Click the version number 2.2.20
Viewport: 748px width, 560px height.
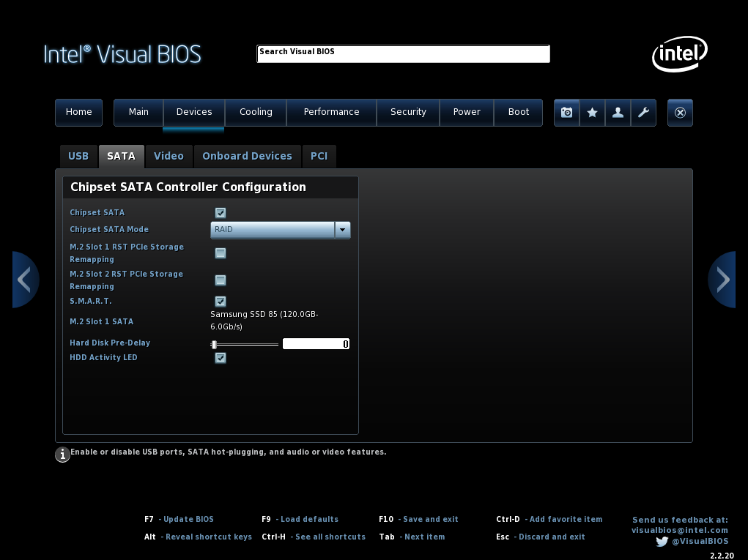[x=722, y=556]
